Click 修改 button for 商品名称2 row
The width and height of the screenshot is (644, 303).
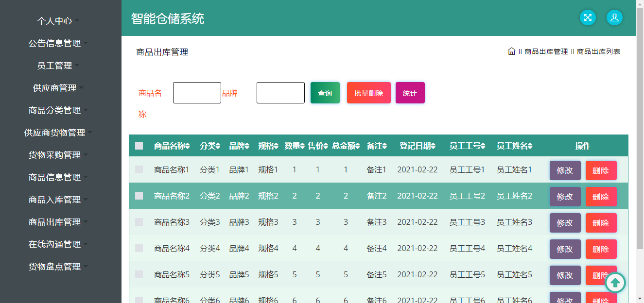(565, 197)
